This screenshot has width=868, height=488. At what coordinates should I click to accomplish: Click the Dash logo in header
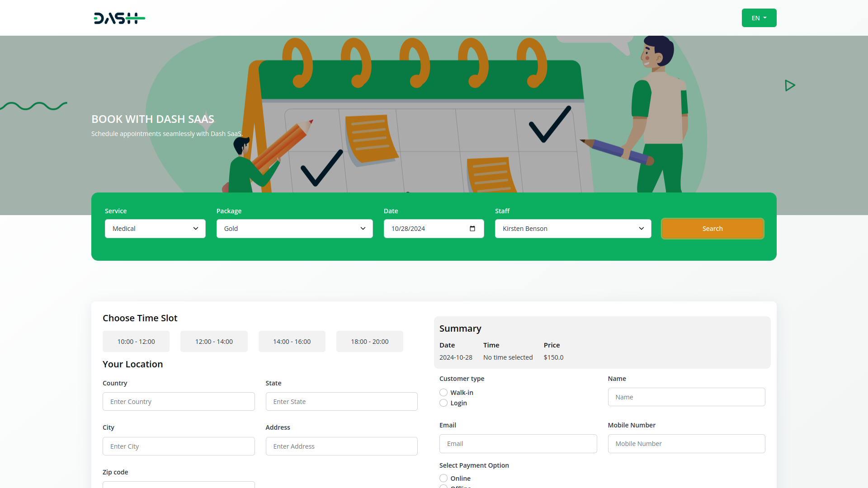click(119, 18)
